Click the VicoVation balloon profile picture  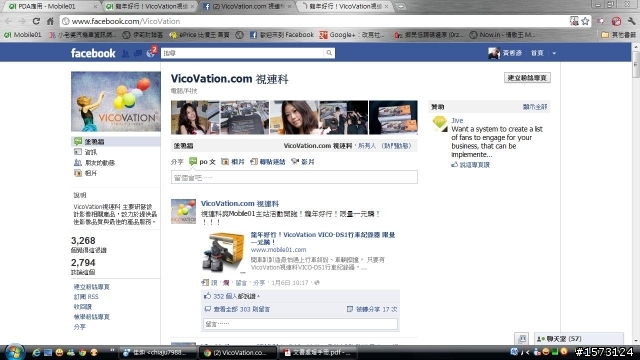[x=116, y=102]
